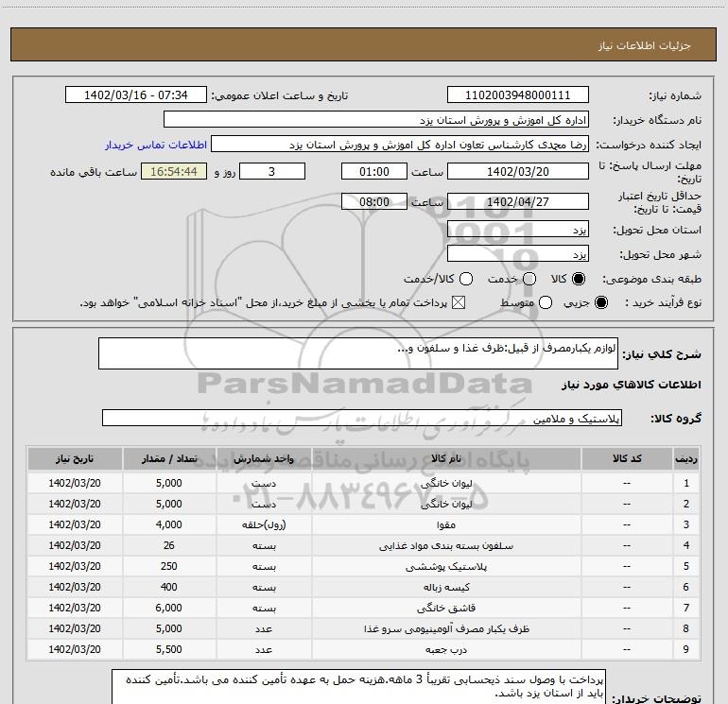
Task: Click item name مقوا in row 3
Action: click(x=446, y=524)
